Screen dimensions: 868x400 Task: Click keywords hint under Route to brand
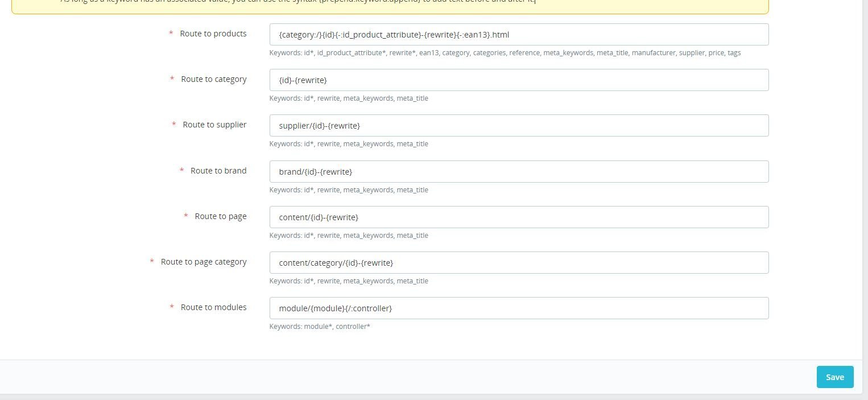(x=349, y=190)
